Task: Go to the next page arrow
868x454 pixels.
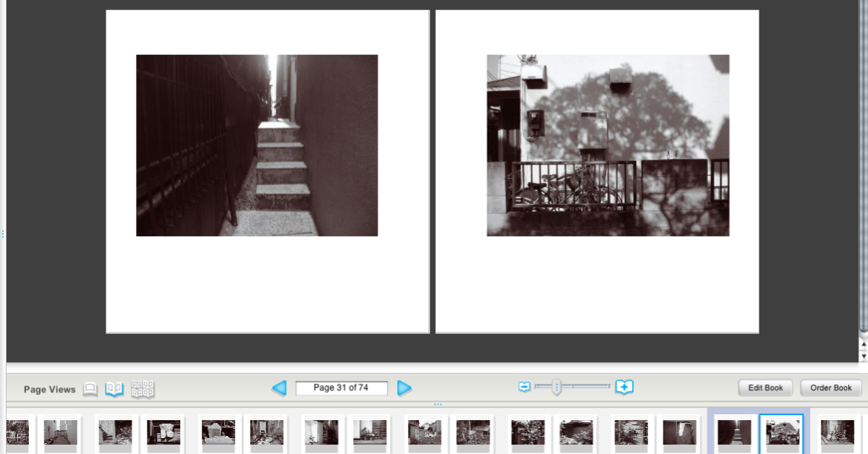Action: [x=404, y=388]
